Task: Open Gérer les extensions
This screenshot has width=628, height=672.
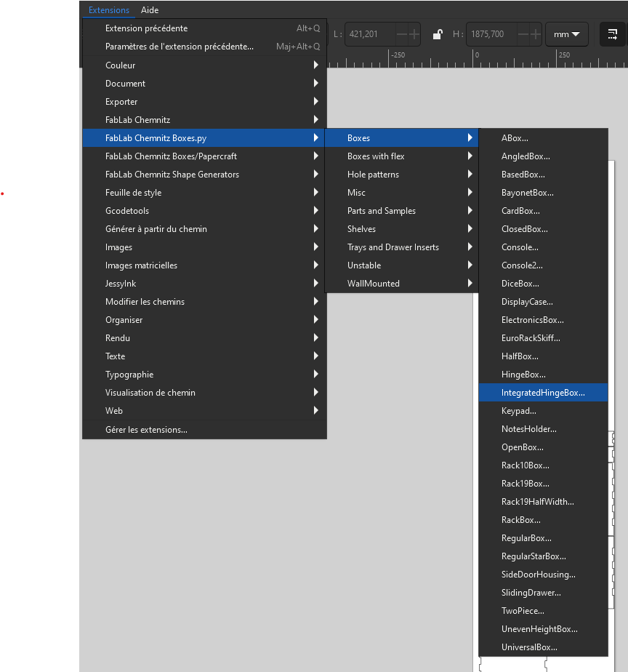Action: pos(205,430)
